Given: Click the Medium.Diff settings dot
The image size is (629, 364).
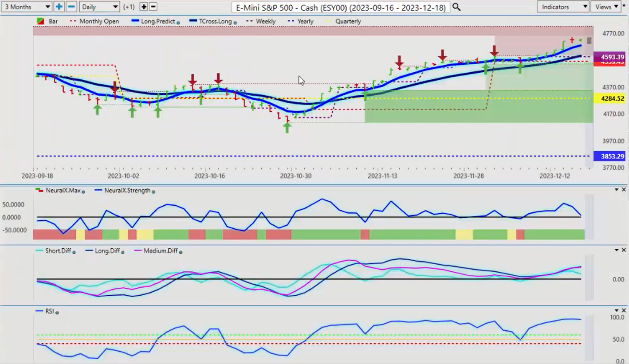Looking at the screenshot, I should tap(181, 252).
